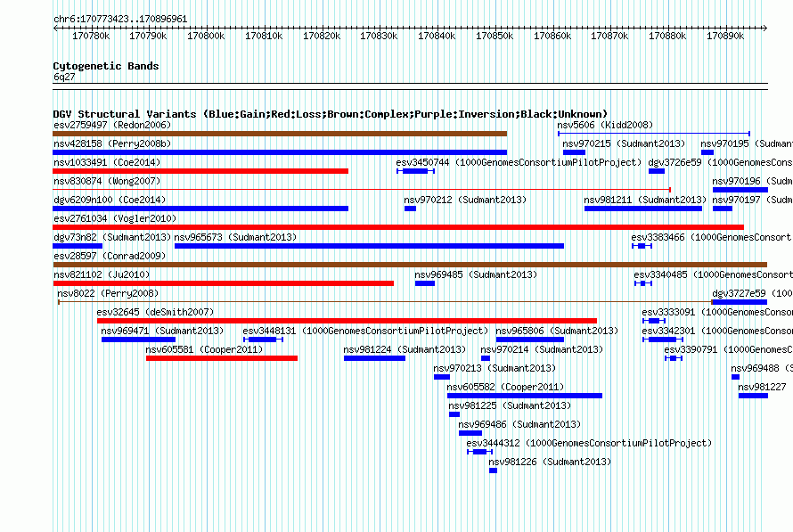Screen dimensions: 793x532
Task: Click nsv605581 (Cooper2011) red loss bar
Action: pyautogui.click(x=222, y=358)
